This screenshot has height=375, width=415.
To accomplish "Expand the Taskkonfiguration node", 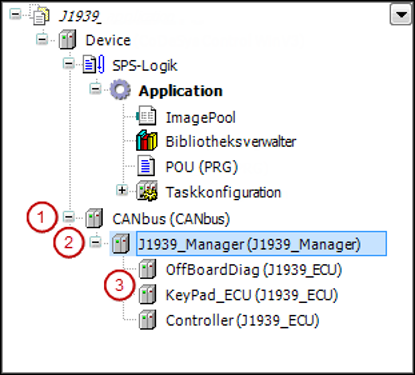I will pos(122,190).
